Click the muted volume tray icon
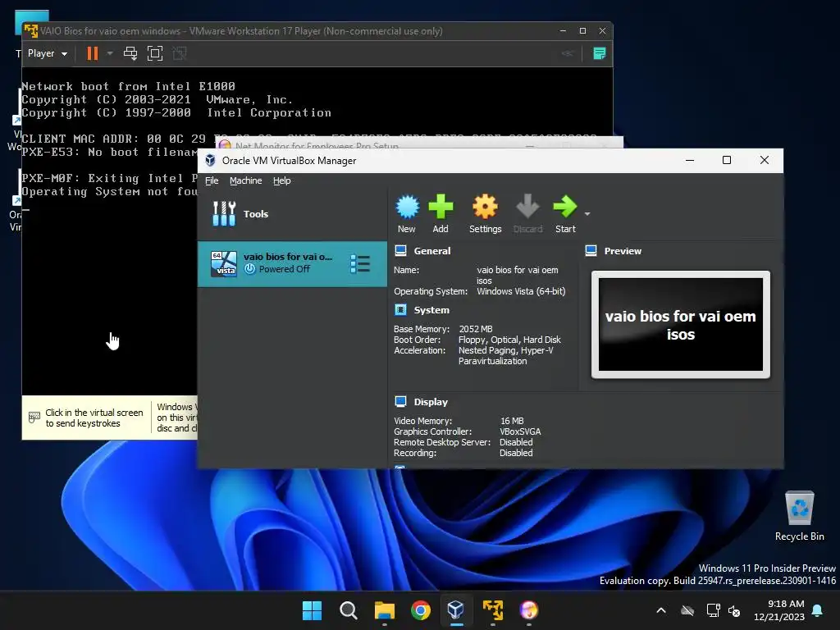 [x=734, y=610]
